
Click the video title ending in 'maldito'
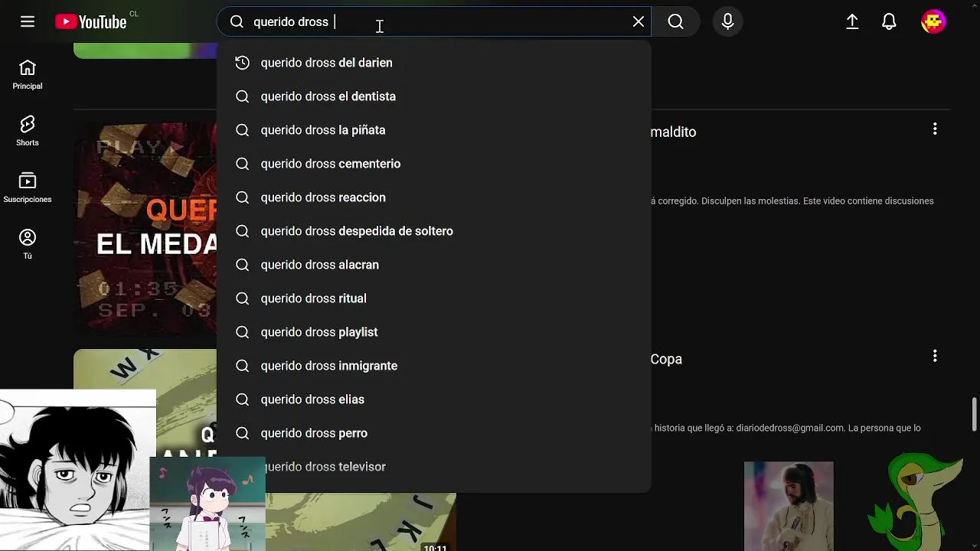[673, 132]
